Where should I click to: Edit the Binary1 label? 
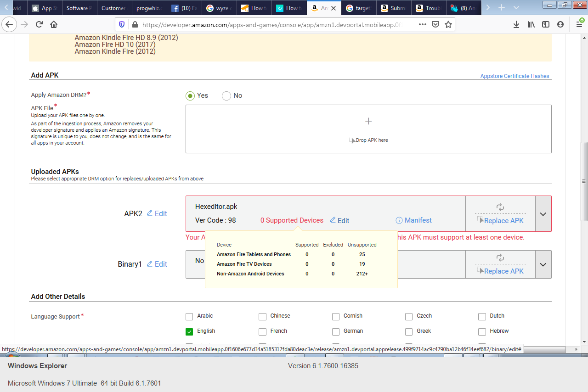pyautogui.click(x=157, y=264)
